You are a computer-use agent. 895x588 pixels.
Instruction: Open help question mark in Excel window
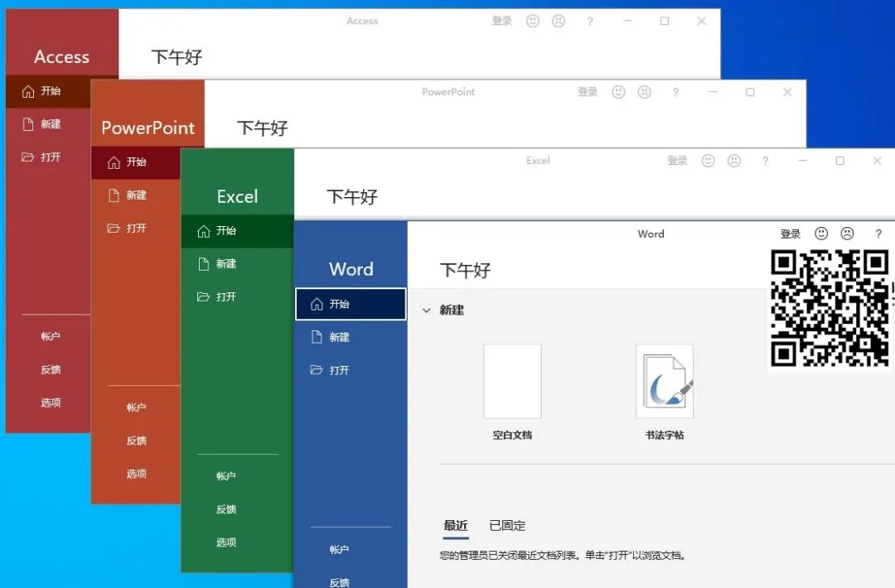(766, 161)
